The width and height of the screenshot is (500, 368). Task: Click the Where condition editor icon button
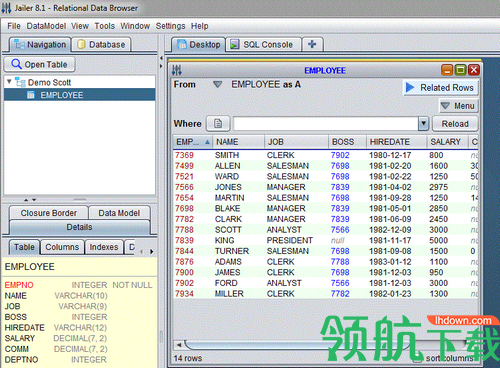point(218,124)
